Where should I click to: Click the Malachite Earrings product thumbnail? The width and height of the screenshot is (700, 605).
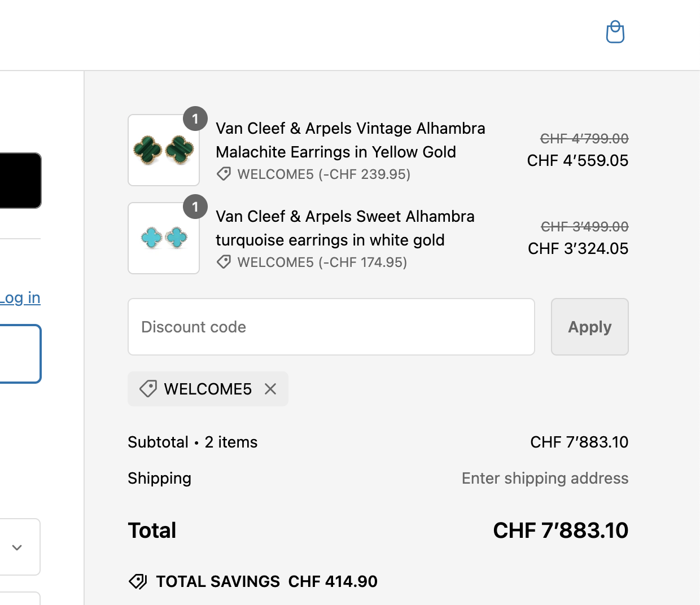pyautogui.click(x=164, y=150)
